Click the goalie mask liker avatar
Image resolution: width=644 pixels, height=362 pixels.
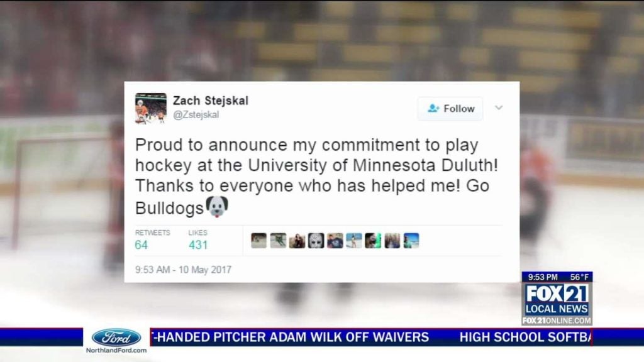tap(316, 241)
